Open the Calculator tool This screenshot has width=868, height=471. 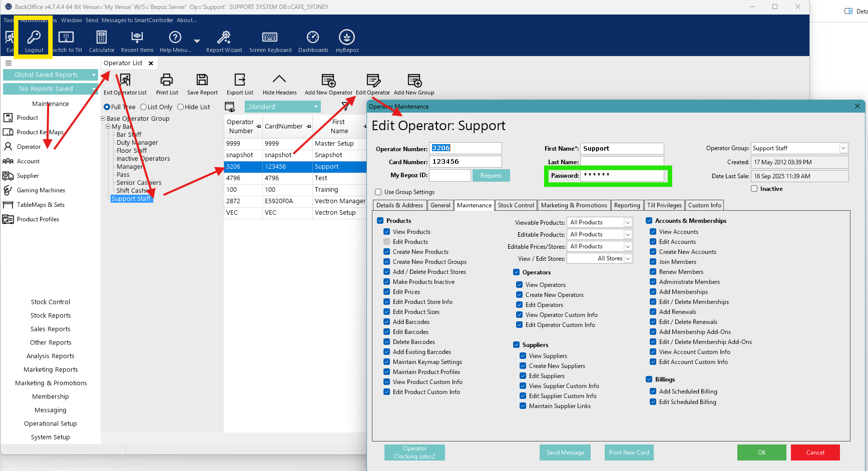click(x=102, y=38)
